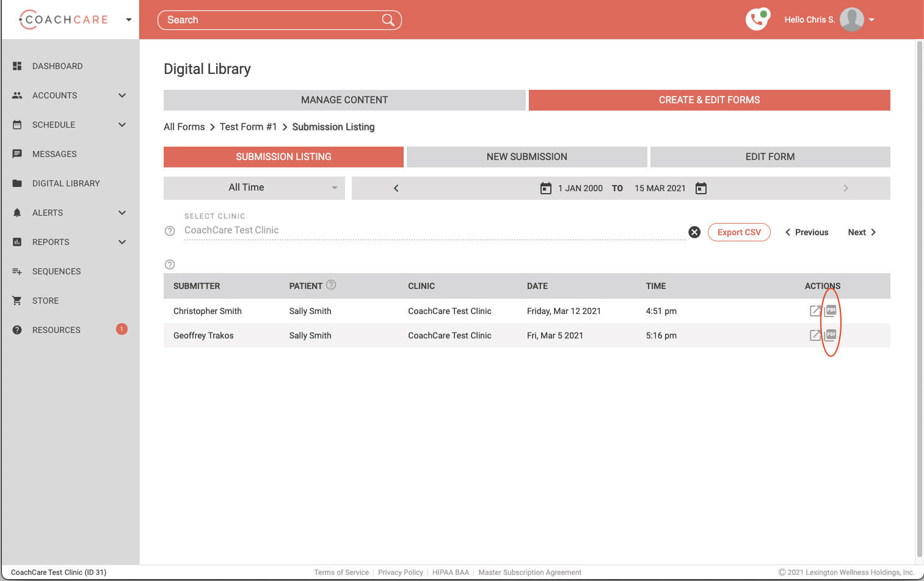
Task: Open the user menu arrow near Hello Chris
Action: 871,20
